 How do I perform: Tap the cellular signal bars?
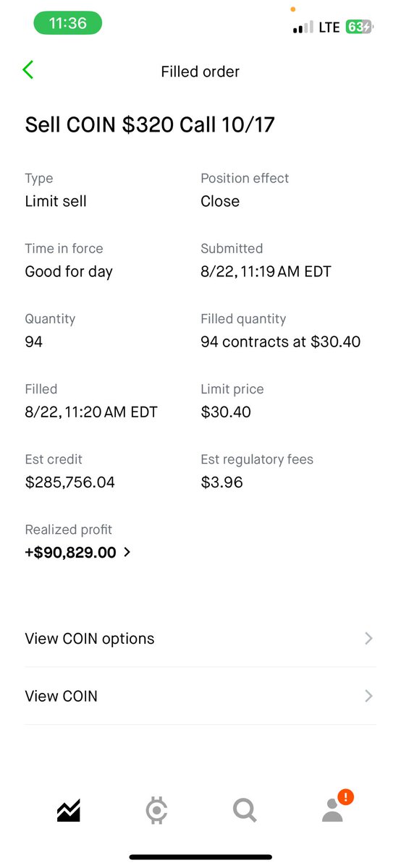pos(303,28)
